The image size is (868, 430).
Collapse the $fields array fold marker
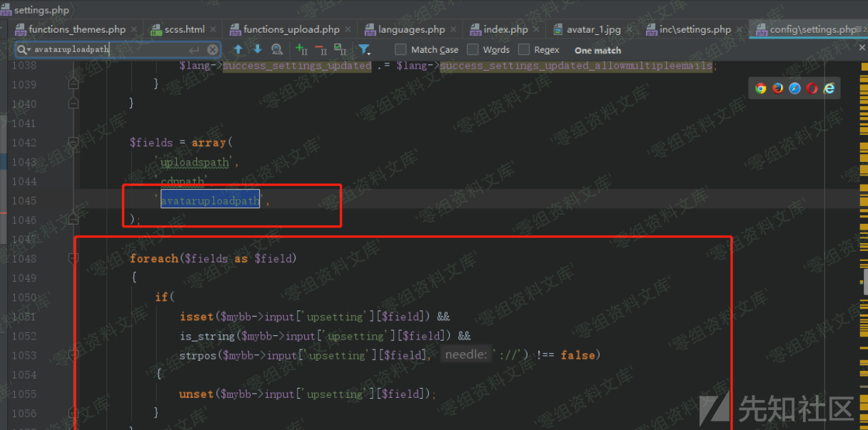73,143
